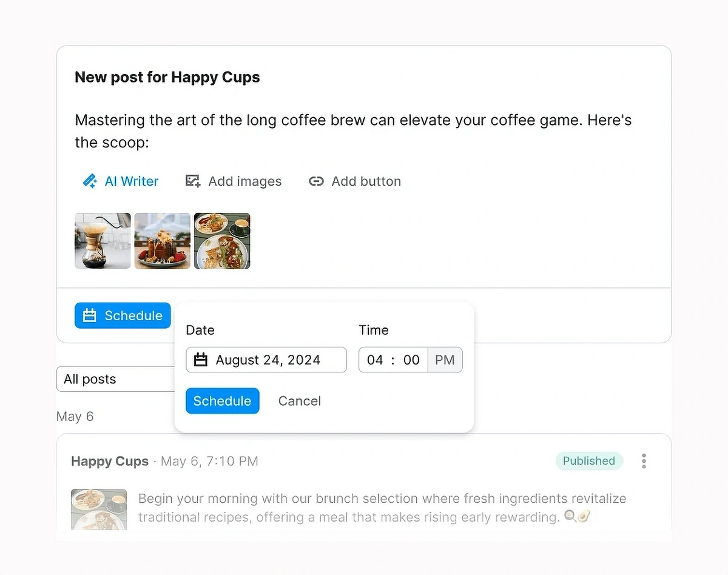Click the hour value 04
Screen dimensions: 728x575
(x=376, y=360)
